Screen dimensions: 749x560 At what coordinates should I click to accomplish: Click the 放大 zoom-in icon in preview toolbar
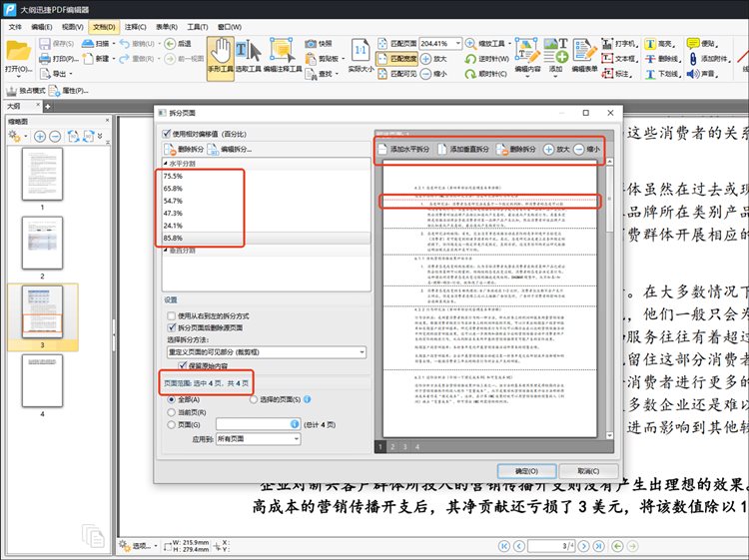(548, 149)
